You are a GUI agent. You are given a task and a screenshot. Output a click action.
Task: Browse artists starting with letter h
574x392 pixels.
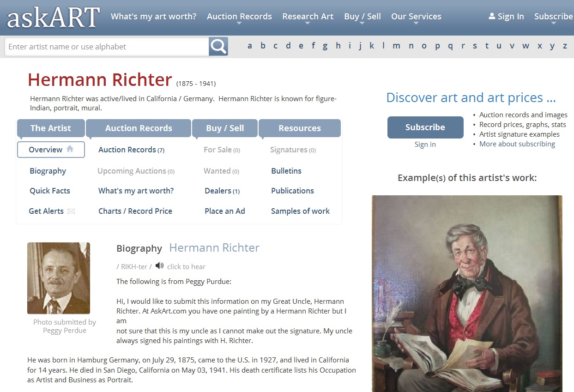338,46
